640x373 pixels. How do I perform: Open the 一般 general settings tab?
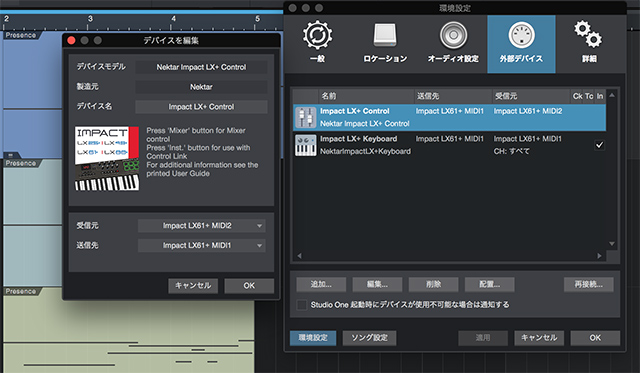click(317, 43)
